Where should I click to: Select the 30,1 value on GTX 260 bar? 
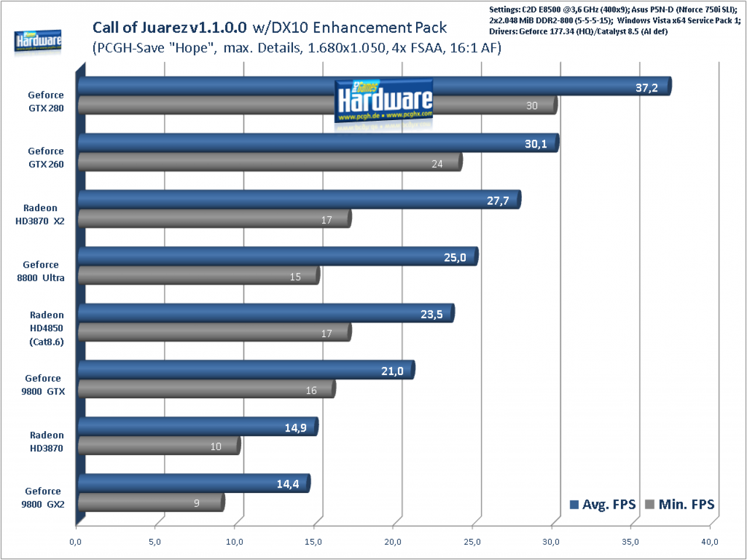pyautogui.click(x=536, y=144)
